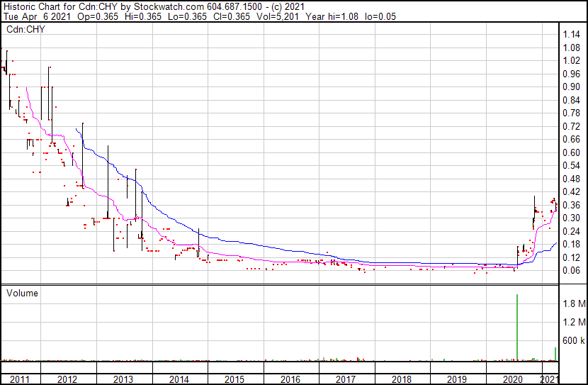Click the 2020 year label on the timeline

(x=513, y=379)
